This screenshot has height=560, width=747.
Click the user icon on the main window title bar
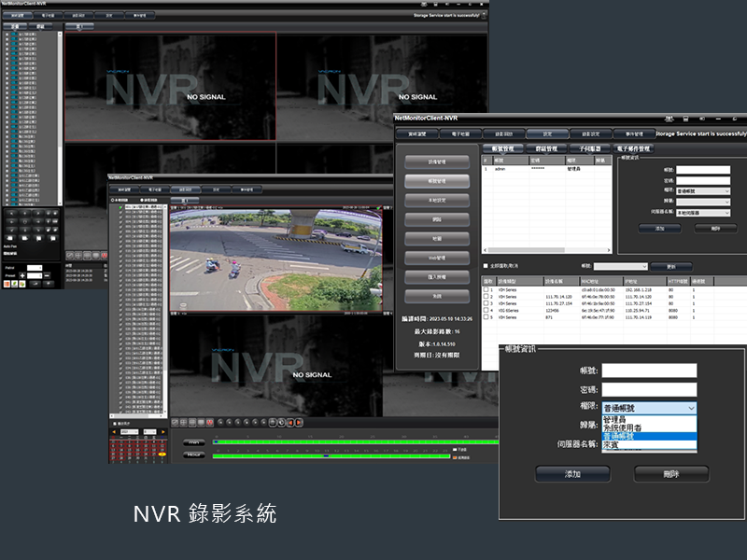(x=424, y=5)
